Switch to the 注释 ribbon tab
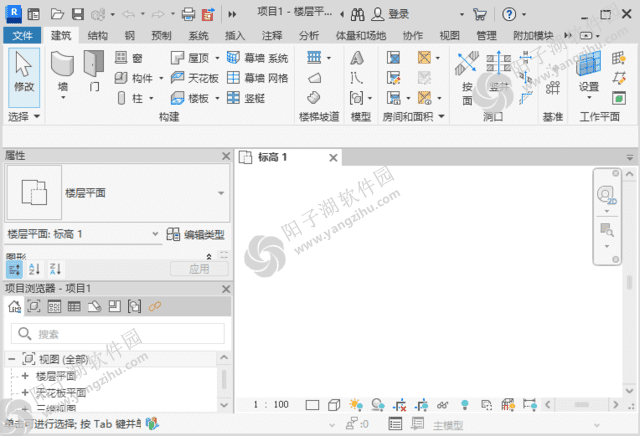Screen dimensions: 640x436 (x=272, y=36)
